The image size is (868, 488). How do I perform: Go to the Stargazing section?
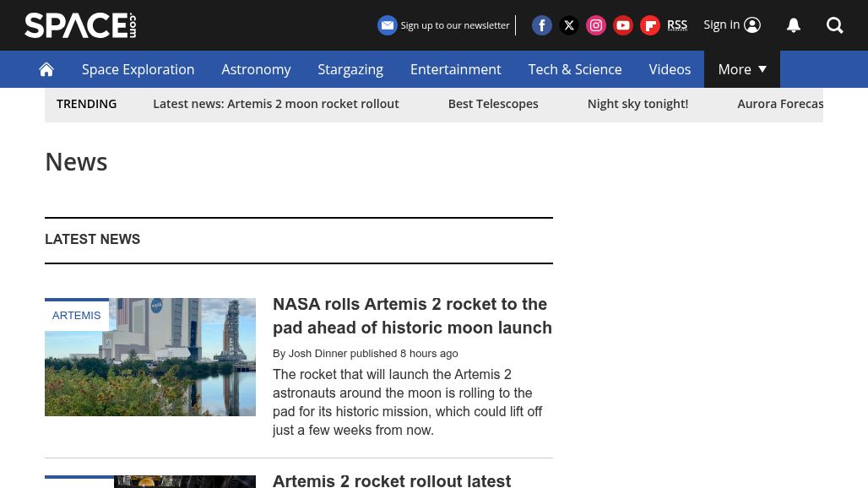pyautogui.click(x=350, y=69)
